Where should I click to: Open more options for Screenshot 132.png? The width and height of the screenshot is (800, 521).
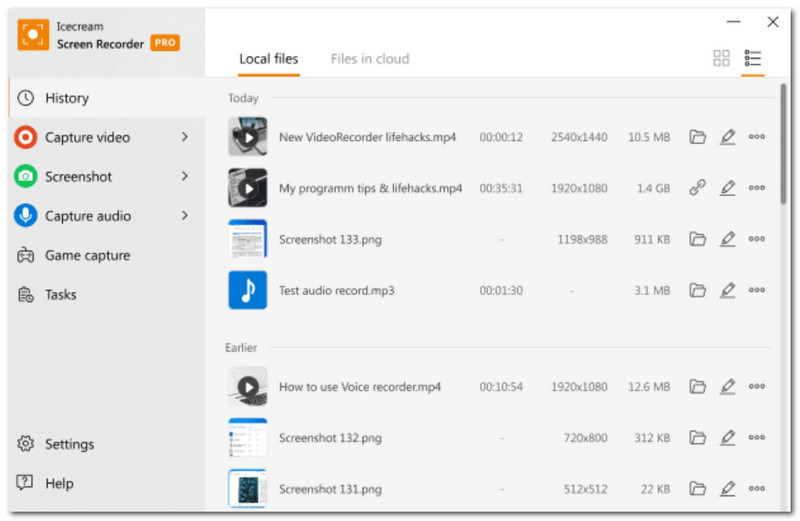(757, 437)
